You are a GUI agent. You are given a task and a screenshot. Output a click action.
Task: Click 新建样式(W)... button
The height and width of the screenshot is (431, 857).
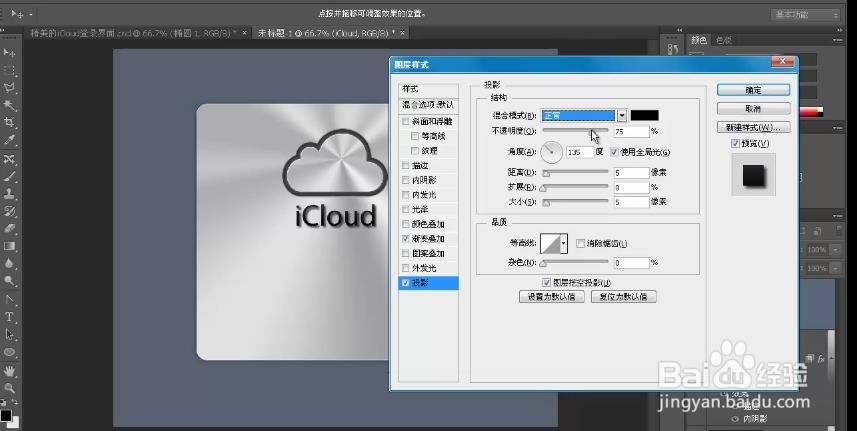coord(753,127)
